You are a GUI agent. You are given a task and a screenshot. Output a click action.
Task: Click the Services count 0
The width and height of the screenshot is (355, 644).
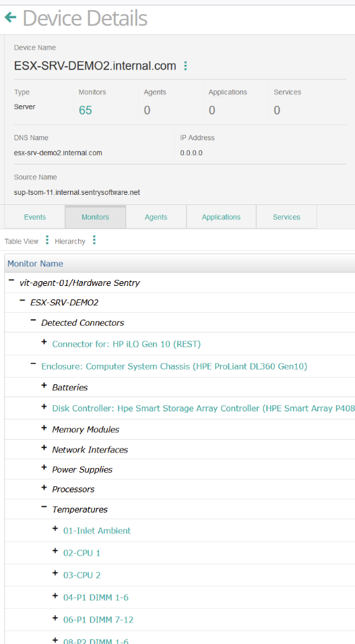click(277, 111)
